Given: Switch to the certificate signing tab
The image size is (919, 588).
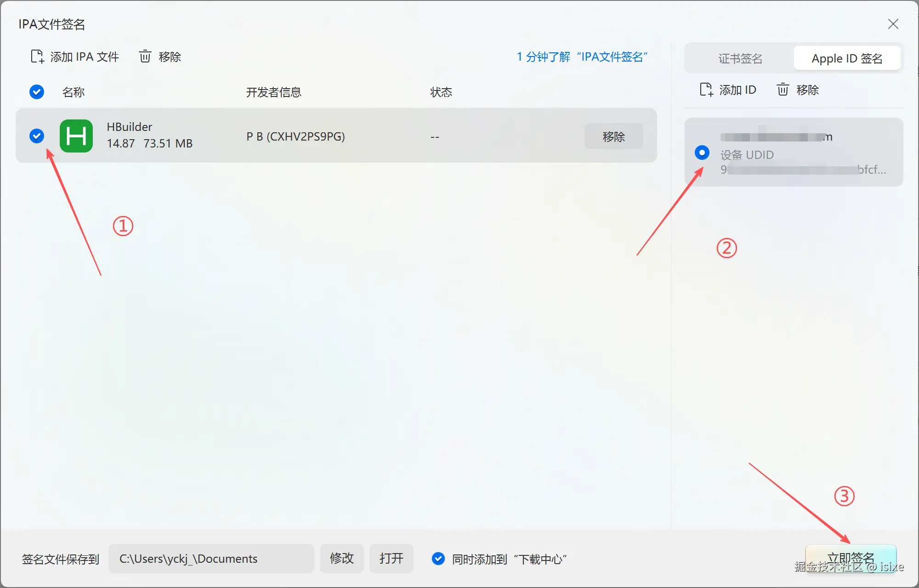Looking at the screenshot, I should [x=740, y=58].
